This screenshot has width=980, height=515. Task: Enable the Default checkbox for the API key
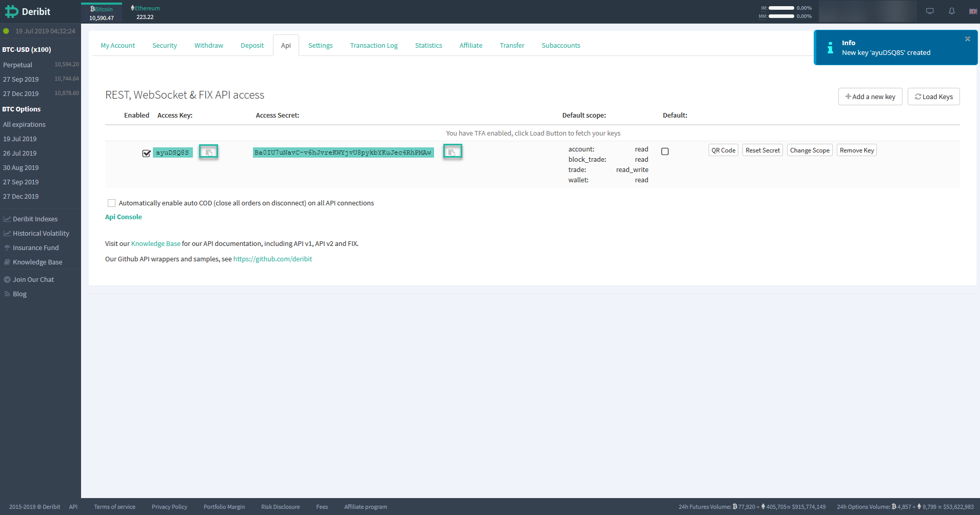point(664,151)
